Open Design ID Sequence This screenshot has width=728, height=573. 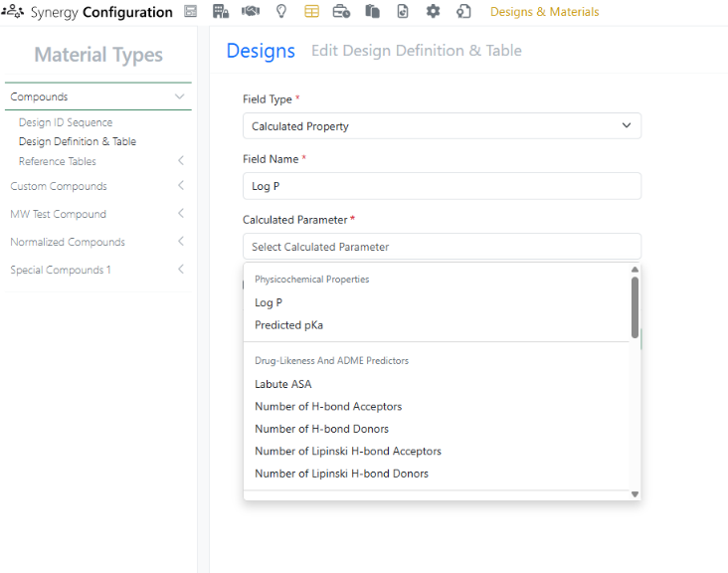pos(66,122)
